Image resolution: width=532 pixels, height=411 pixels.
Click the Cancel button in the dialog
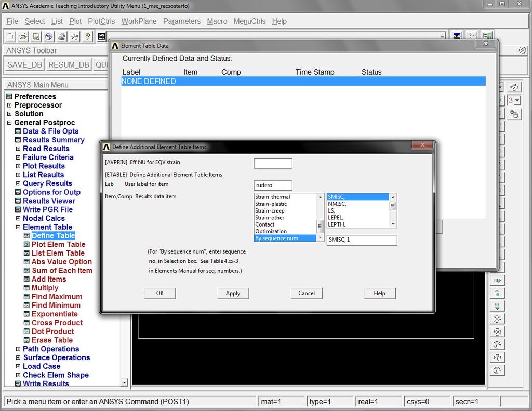point(307,293)
